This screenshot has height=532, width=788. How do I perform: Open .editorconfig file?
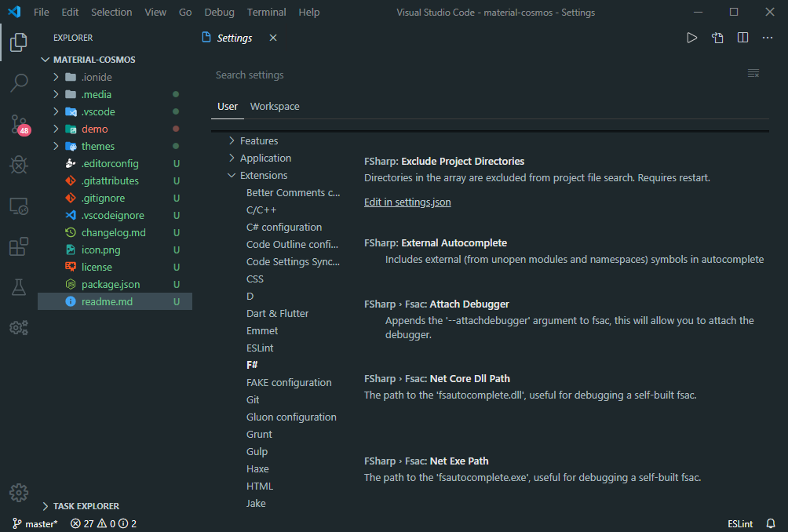pos(115,163)
